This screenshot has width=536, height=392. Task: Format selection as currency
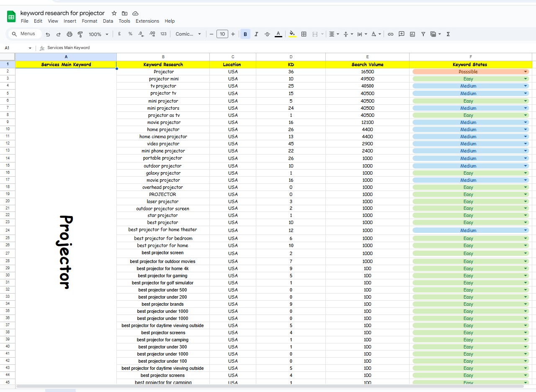point(119,34)
